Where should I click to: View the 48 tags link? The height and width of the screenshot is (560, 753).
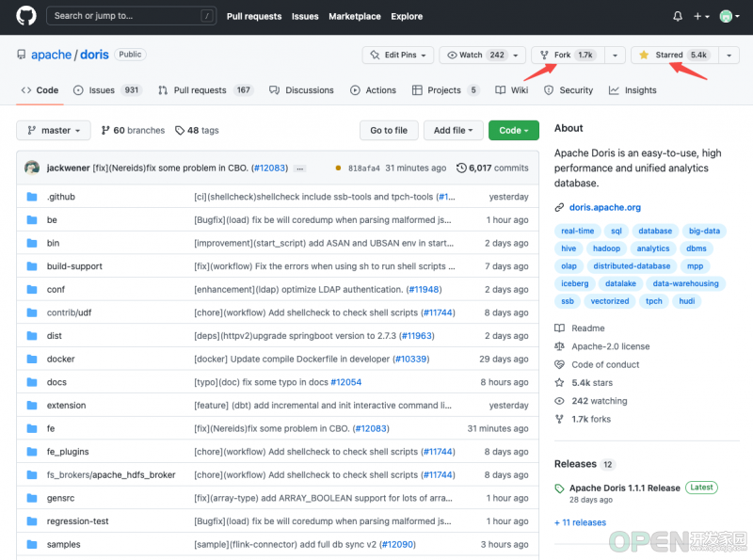[x=197, y=130]
